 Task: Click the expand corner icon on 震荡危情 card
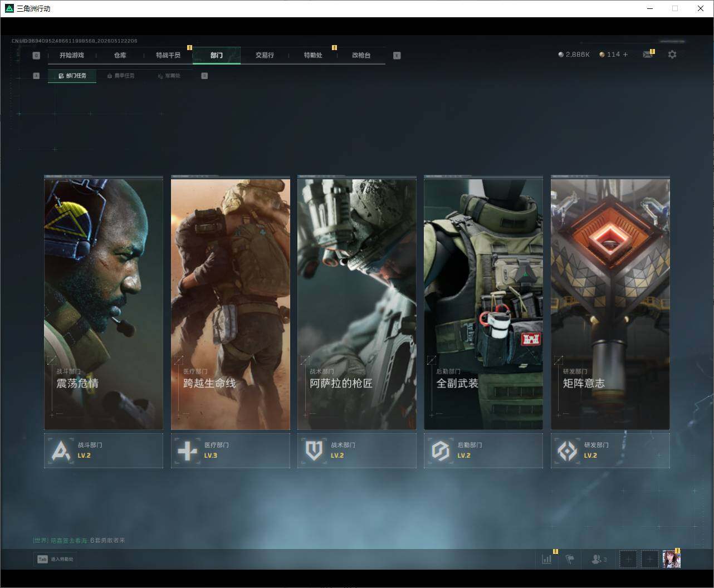[x=52, y=360]
